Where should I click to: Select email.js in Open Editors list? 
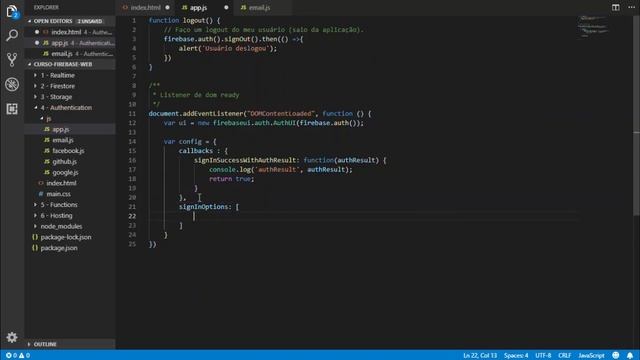(x=70, y=53)
